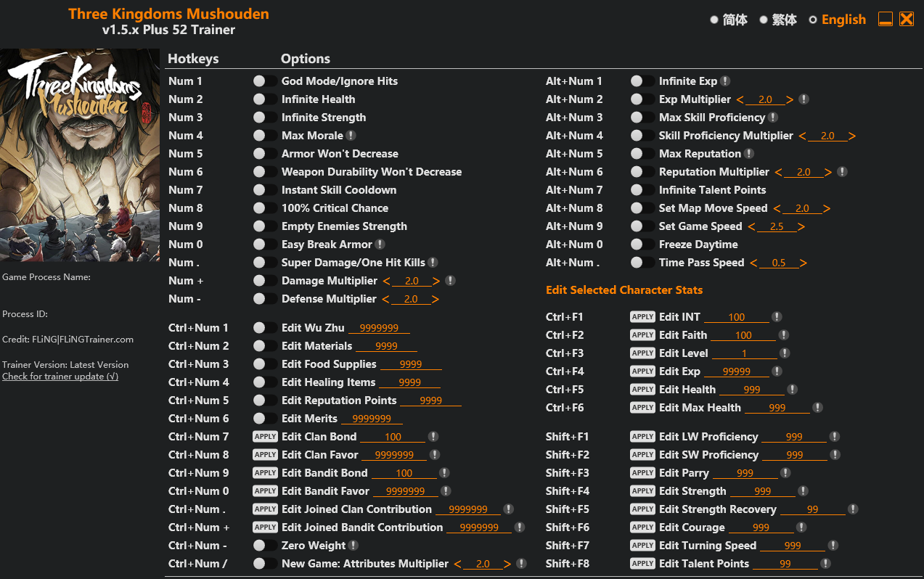Click APPLY for Edit Bandit Favor

[x=265, y=491]
